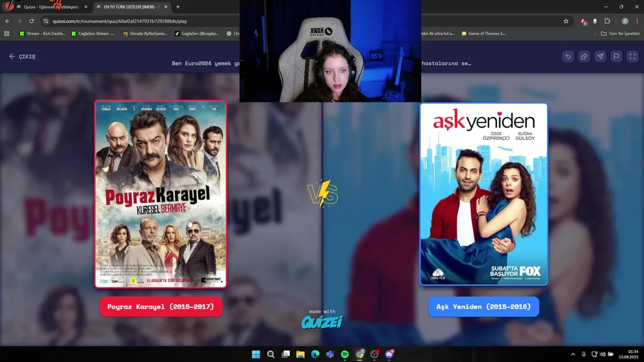
Task: Click the paper plane share icon
Action: (600, 56)
